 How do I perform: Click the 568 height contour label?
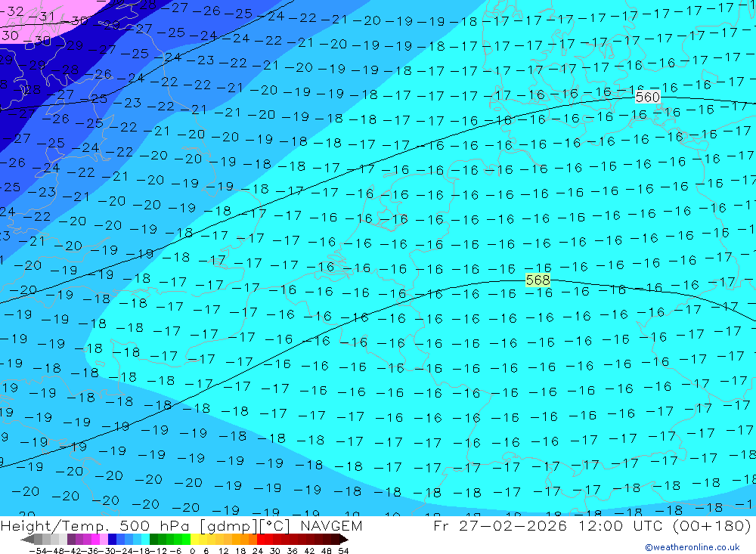tap(538, 280)
